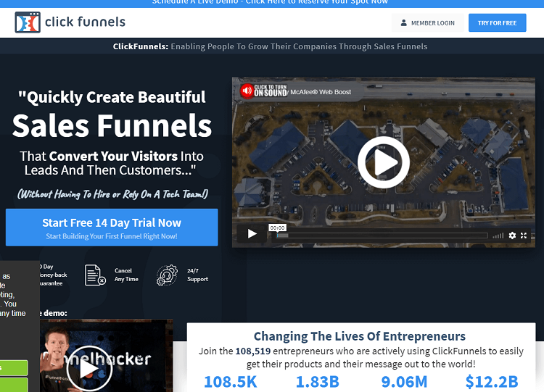The height and width of the screenshot is (392, 544).
Task: Click the 108.5K statistic
Action: pos(231,382)
